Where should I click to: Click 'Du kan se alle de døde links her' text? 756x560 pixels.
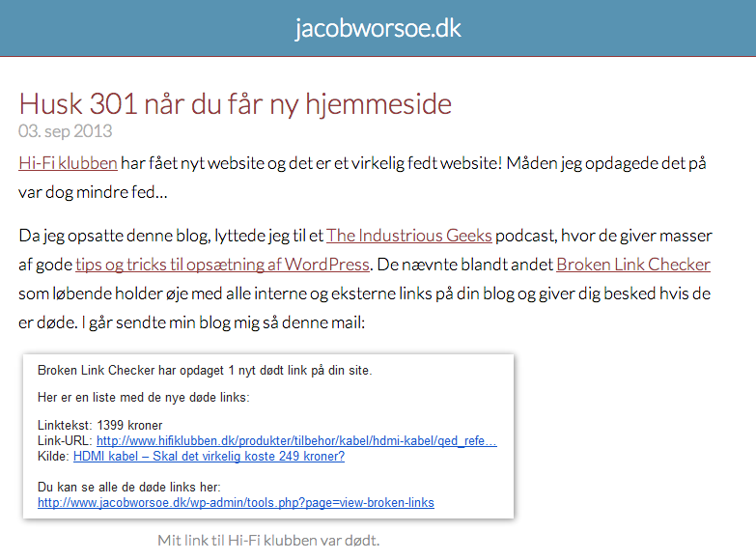coord(131,488)
